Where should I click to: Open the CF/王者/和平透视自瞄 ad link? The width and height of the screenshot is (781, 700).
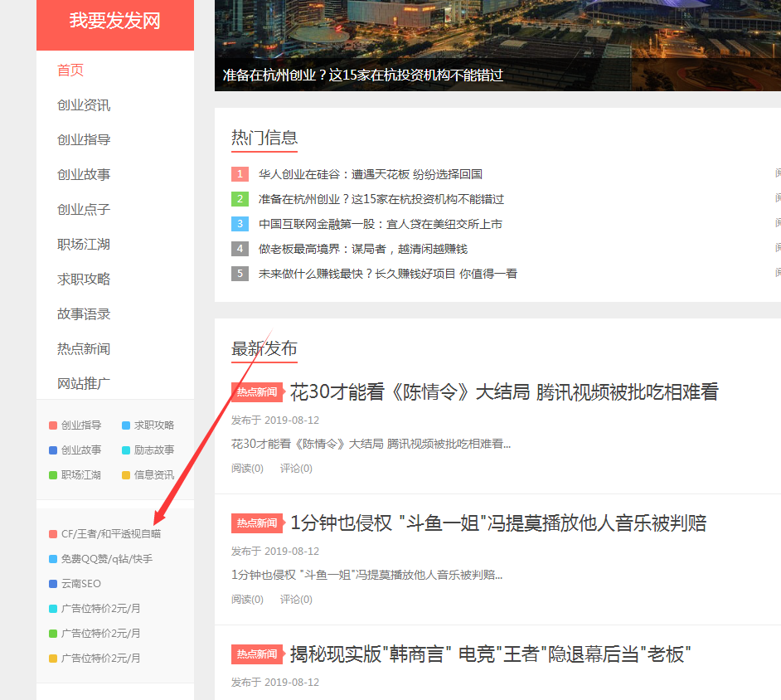[110, 534]
